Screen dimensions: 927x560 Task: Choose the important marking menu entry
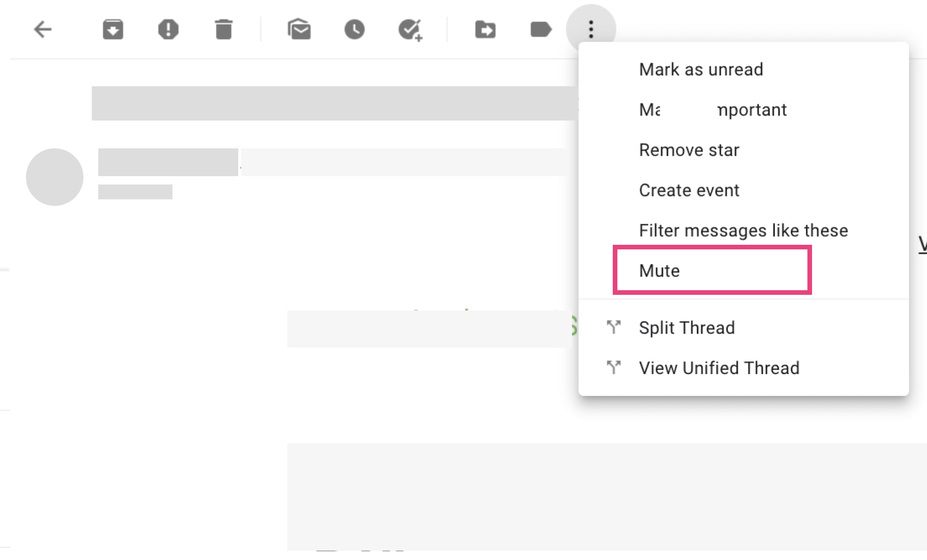point(712,110)
